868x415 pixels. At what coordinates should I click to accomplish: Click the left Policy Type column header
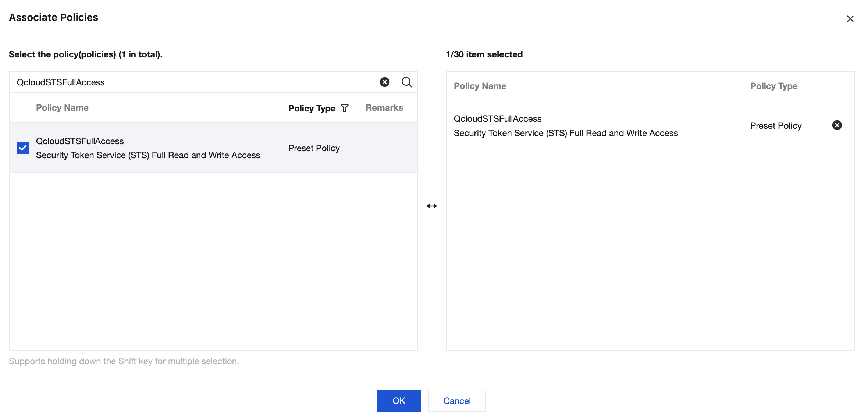tap(312, 108)
